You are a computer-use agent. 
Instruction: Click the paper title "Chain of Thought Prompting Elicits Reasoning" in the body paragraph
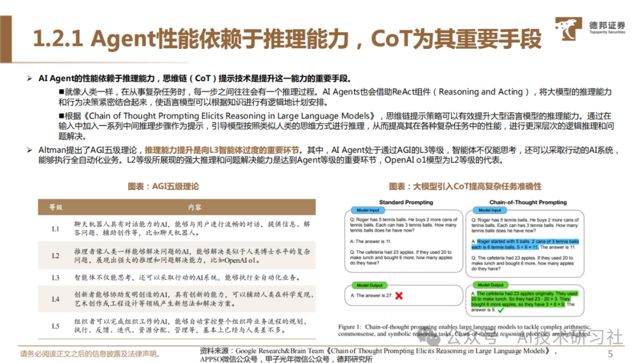pos(230,116)
